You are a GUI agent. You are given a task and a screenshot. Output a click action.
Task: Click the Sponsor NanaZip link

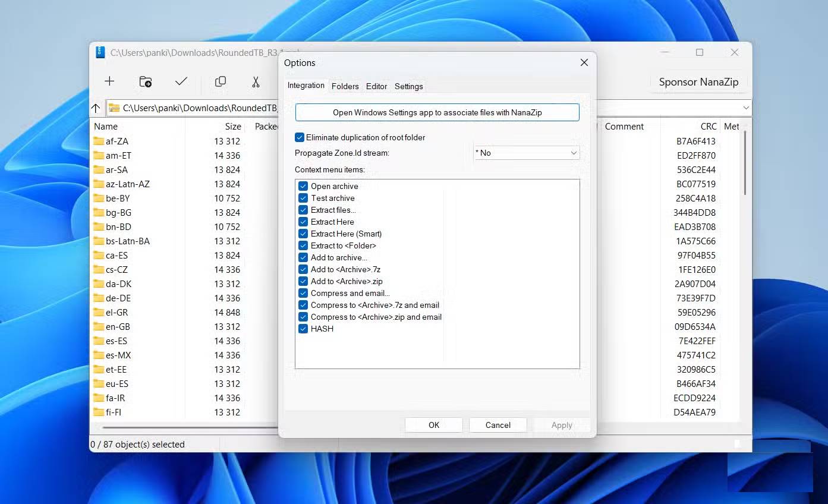(699, 82)
